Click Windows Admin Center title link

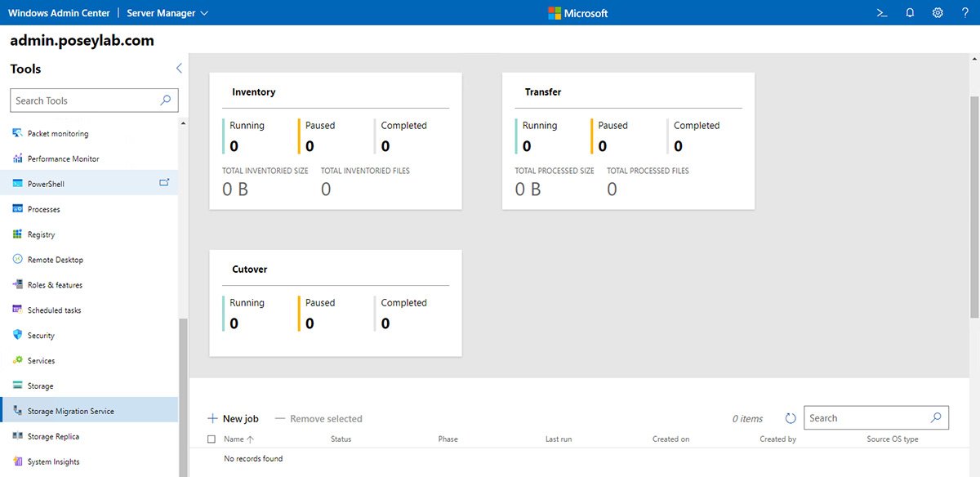[x=59, y=13]
